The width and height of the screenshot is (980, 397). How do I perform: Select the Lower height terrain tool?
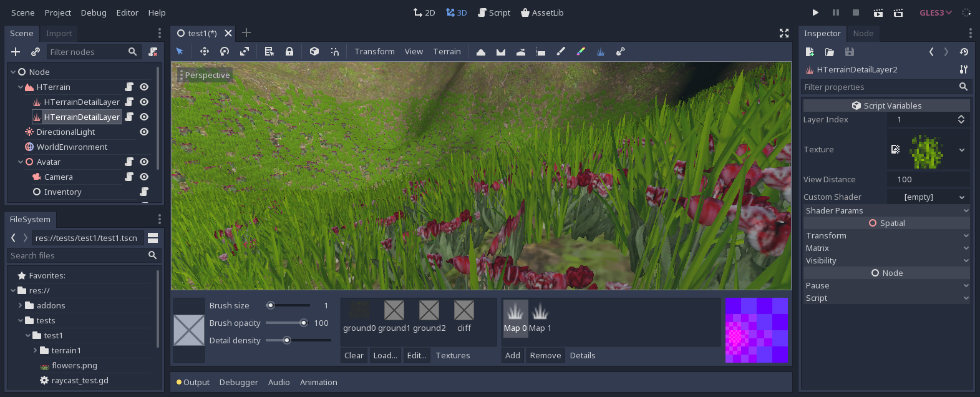pyautogui.click(x=501, y=52)
